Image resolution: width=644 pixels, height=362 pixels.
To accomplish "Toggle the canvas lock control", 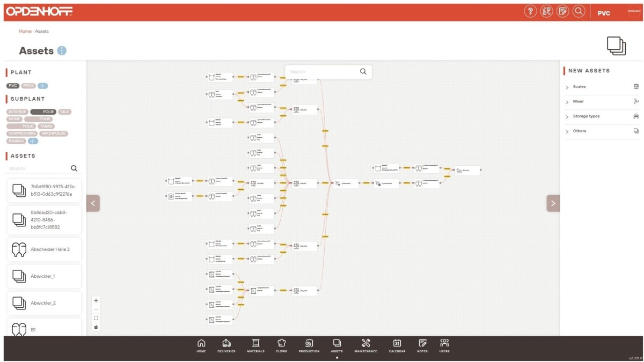I will [x=96, y=327].
